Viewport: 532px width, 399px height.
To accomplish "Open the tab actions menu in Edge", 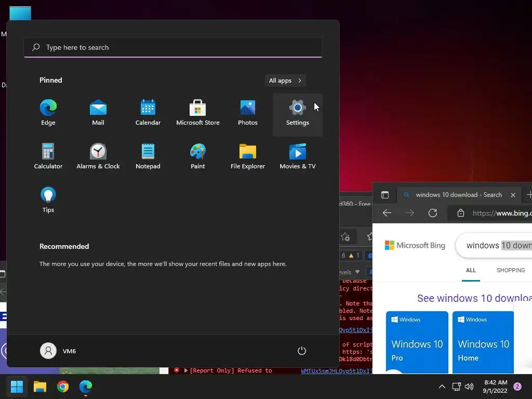I will [x=385, y=195].
